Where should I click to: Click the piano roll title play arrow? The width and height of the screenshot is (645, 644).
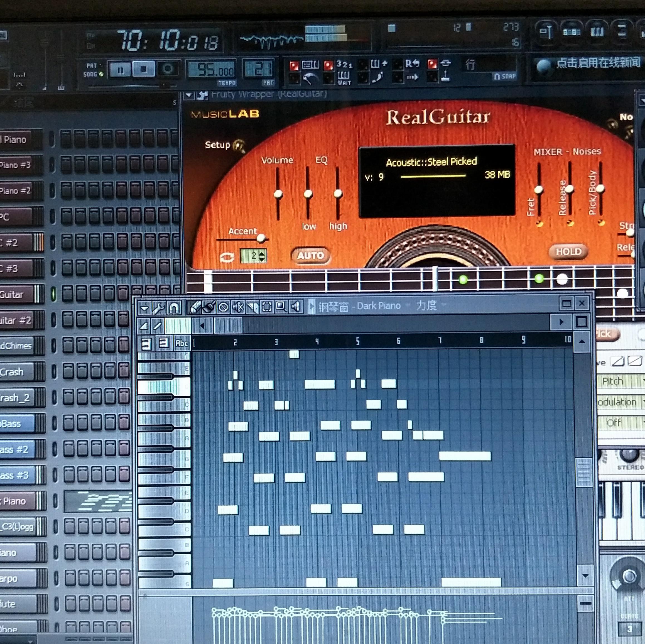coord(312,306)
